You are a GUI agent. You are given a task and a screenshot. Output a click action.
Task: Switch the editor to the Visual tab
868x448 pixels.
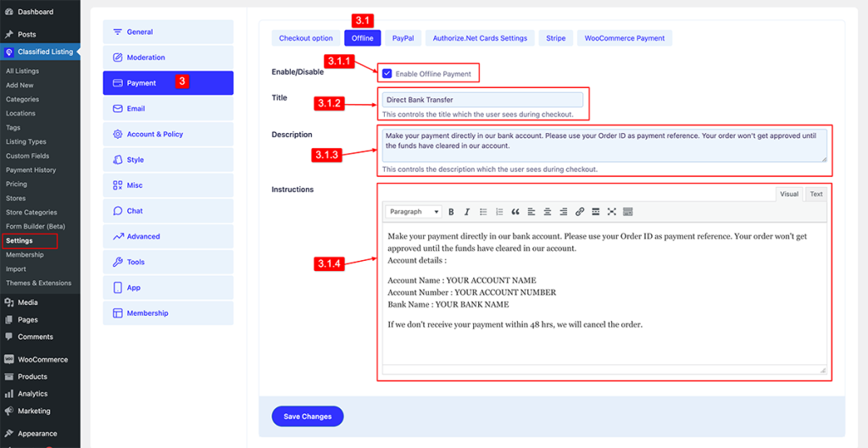pyautogui.click(x=789, y=194)
